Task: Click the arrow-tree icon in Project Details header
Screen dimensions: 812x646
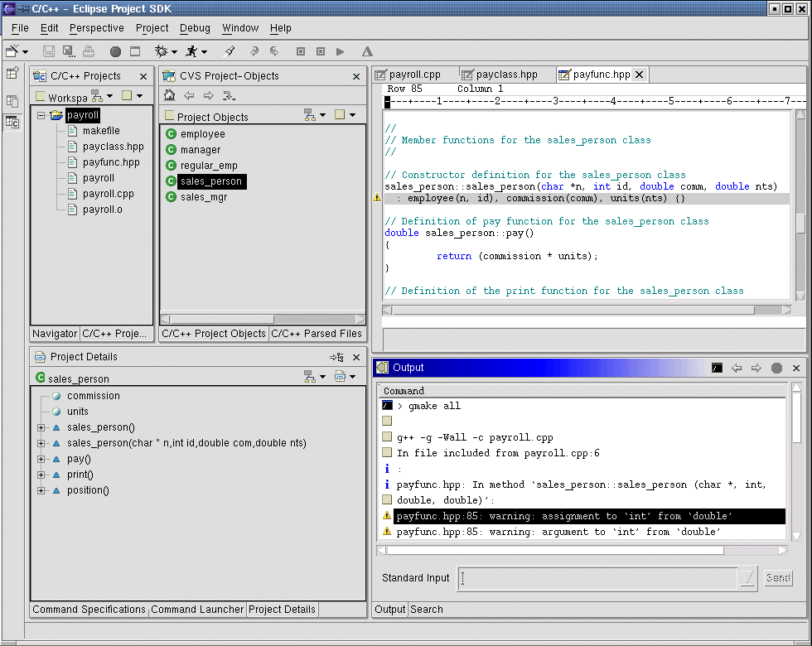Action: click(336, 357)
